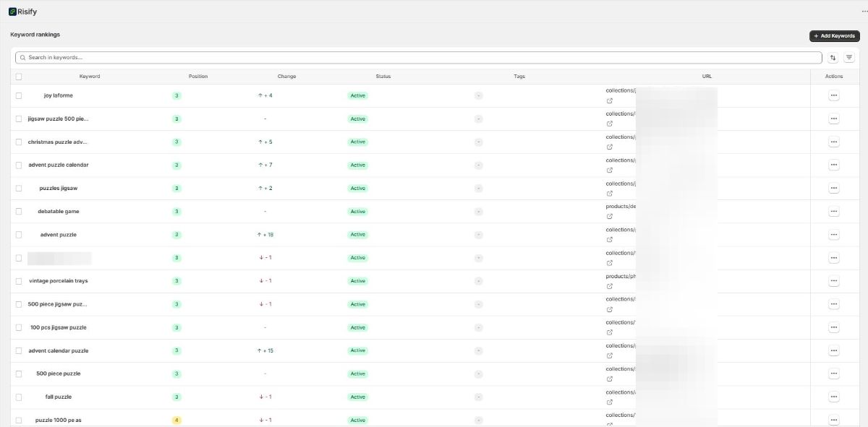This screenshot has height=427, width=868.
Task: Open external link for fall puzzle URL
Action: [x=610, y=402]
